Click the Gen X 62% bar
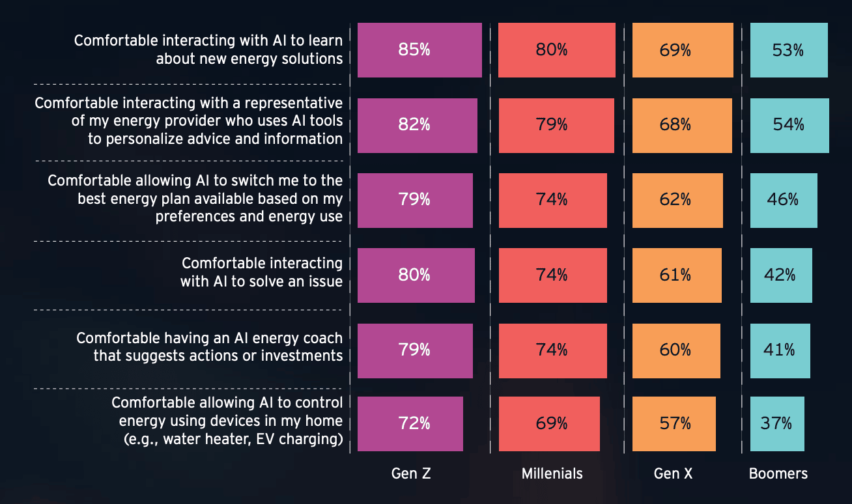This screenshot has width=852, height=504. 677,201
